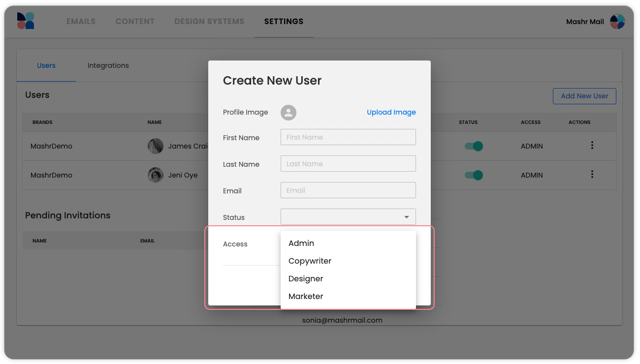Choose Copywriter access option

(310, 261)
